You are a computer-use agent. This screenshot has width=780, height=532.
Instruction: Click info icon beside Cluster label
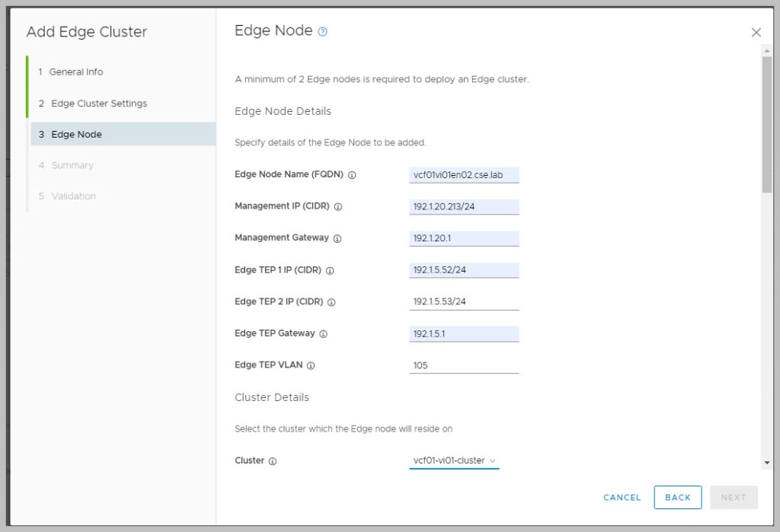click(x=273, y=461)
